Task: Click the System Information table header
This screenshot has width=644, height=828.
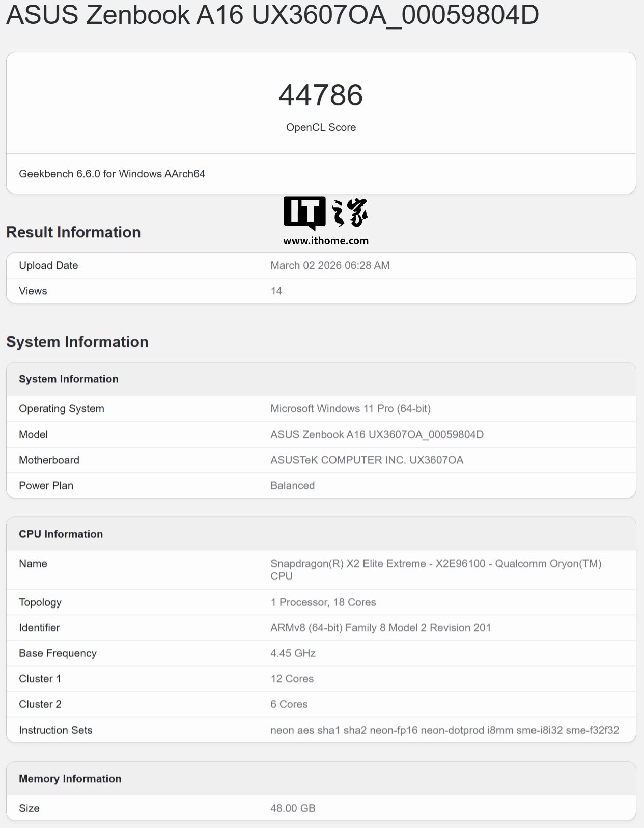Action: pyautogui.click(x=69, y=379)
